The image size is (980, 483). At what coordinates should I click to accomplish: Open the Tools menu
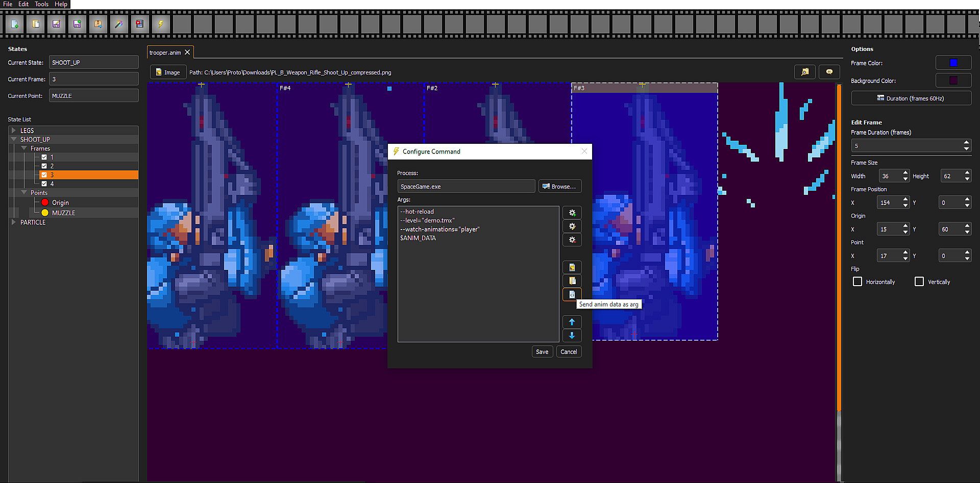[41, 4]
